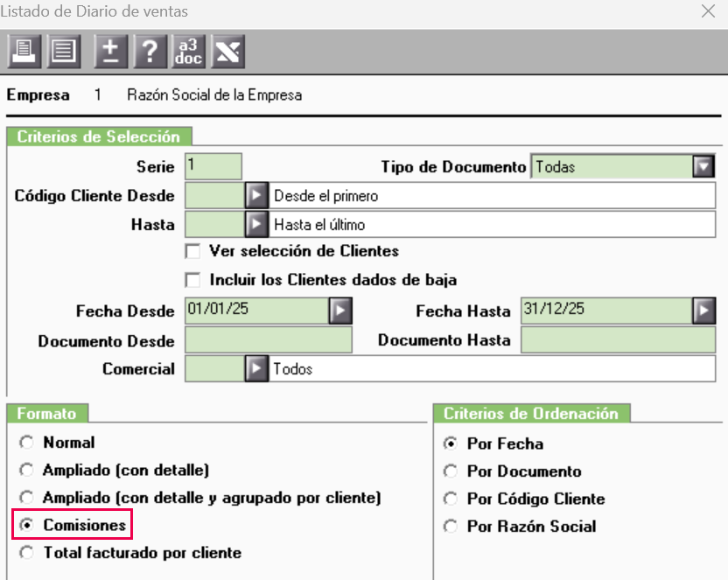Screen dimensions: 728x580
Task: Click the Serie input field
Action: pyautogui.click(x=213, y=166)
